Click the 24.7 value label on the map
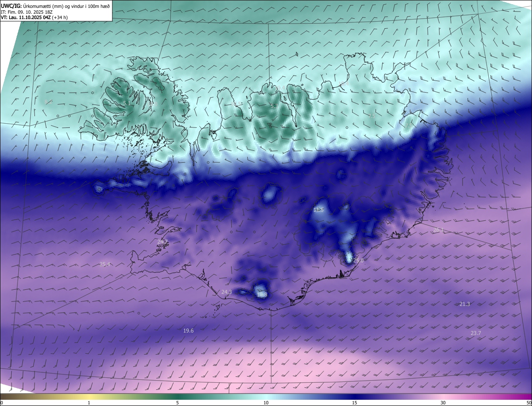This screenshot has height=406, width=532. tap(163, 242)
